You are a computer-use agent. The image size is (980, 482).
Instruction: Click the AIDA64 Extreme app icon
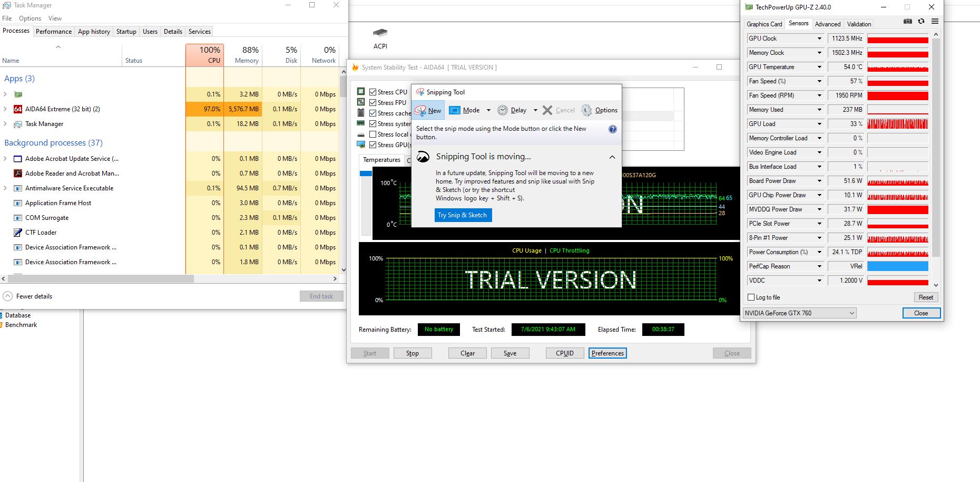click(x=18, y=109)
